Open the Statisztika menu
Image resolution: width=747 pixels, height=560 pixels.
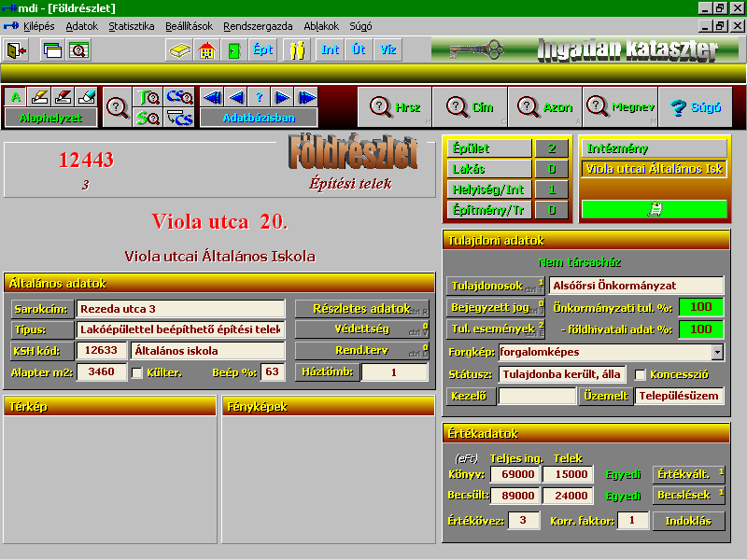click(x=132, y=26)
